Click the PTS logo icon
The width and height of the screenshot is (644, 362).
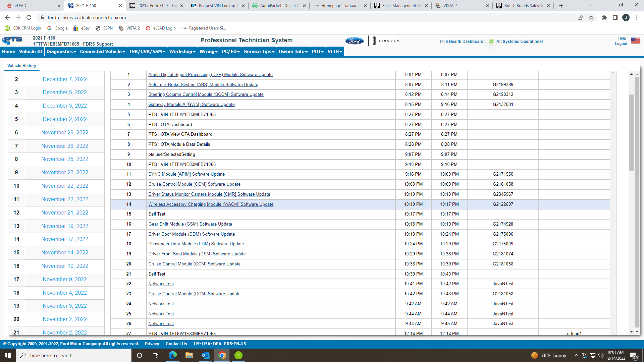pos(12,41)
